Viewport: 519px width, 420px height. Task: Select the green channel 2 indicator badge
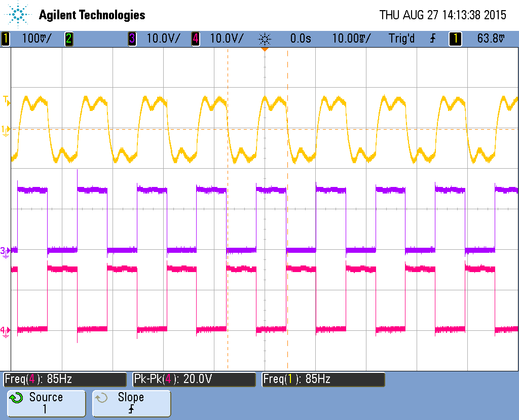click(69, 39)
